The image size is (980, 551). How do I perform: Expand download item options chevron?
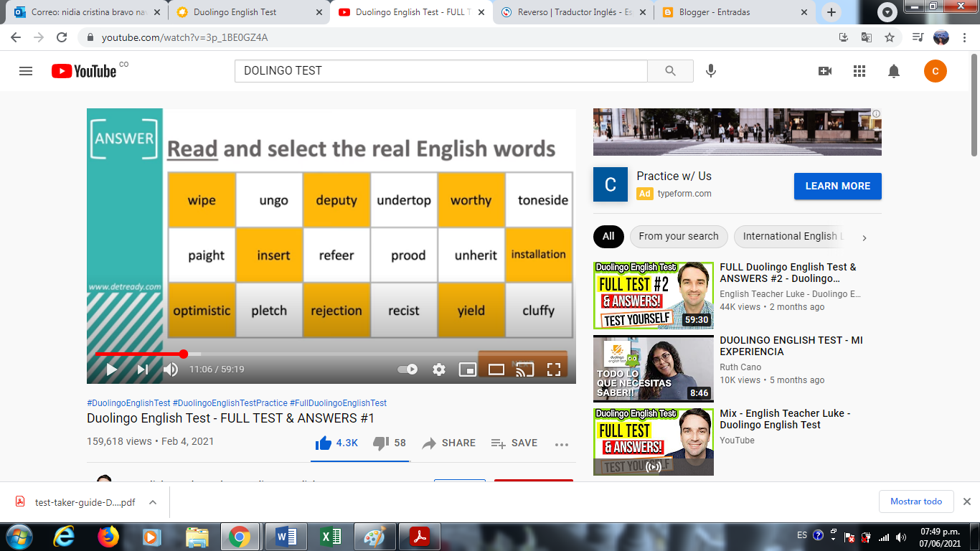(153, 502)
